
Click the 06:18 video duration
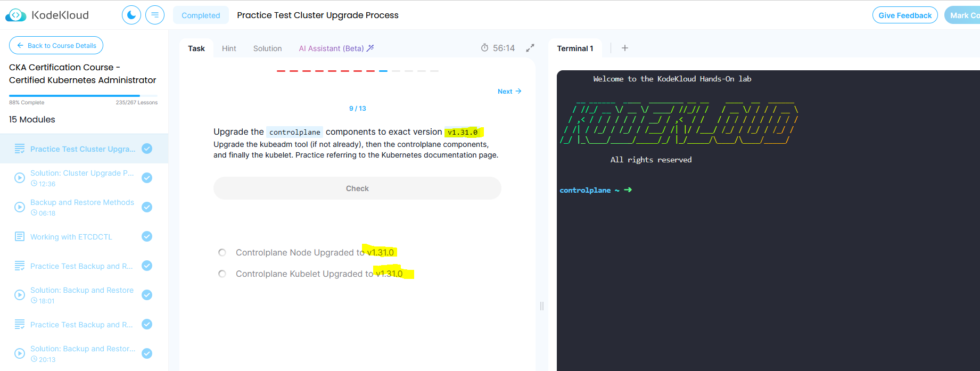[43, 213]
